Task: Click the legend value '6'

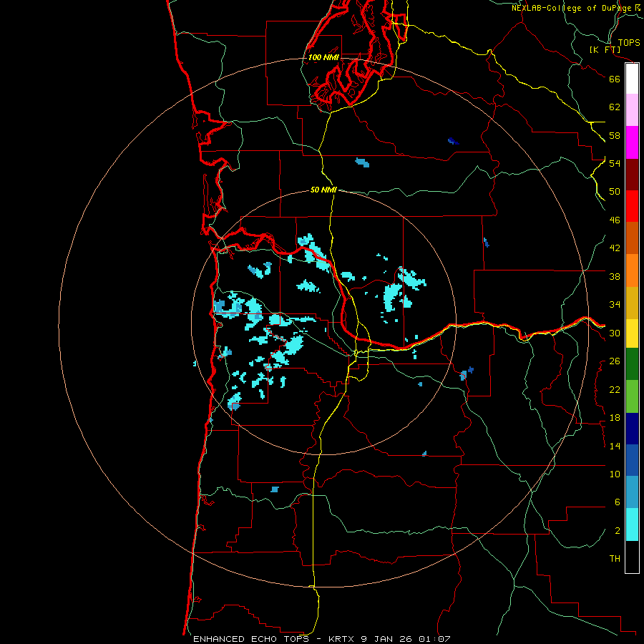Action: (x=618, y=502)
